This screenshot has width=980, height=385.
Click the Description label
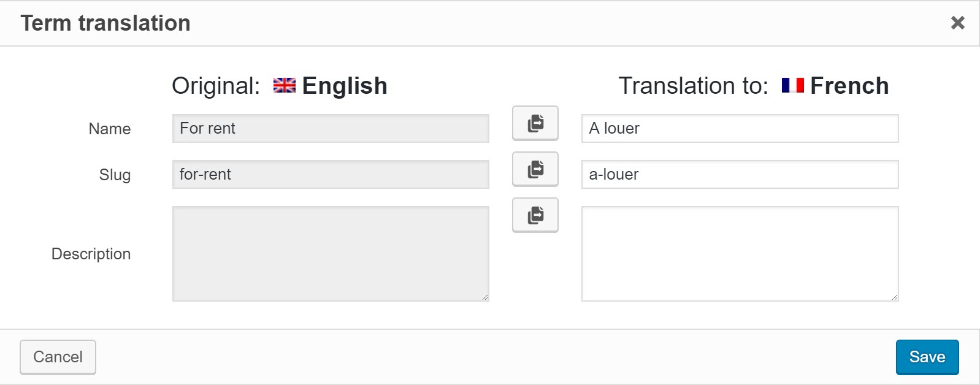point(91,254)
